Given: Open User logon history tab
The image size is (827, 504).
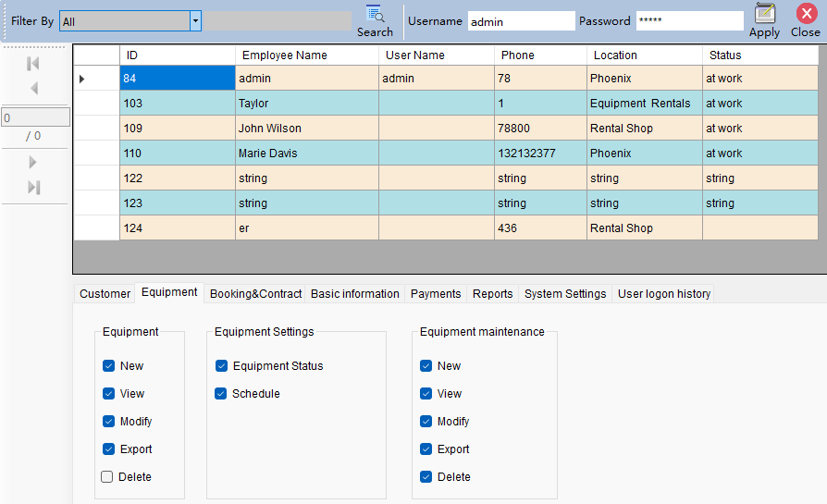Looking at the screenshot, I should pyautogui.click(x=664, y=294).
